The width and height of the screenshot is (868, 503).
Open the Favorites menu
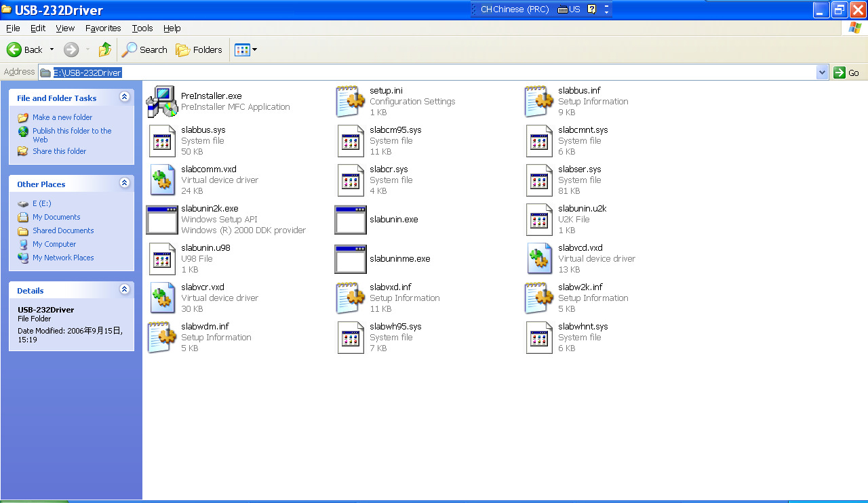103,28
